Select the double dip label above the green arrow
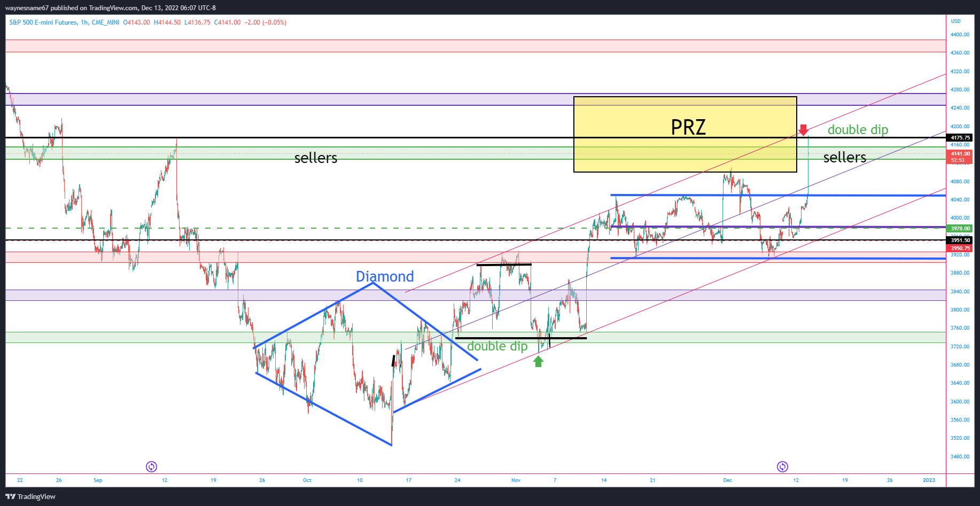Viewport: 980px width, 506px height. pos(497,346)
